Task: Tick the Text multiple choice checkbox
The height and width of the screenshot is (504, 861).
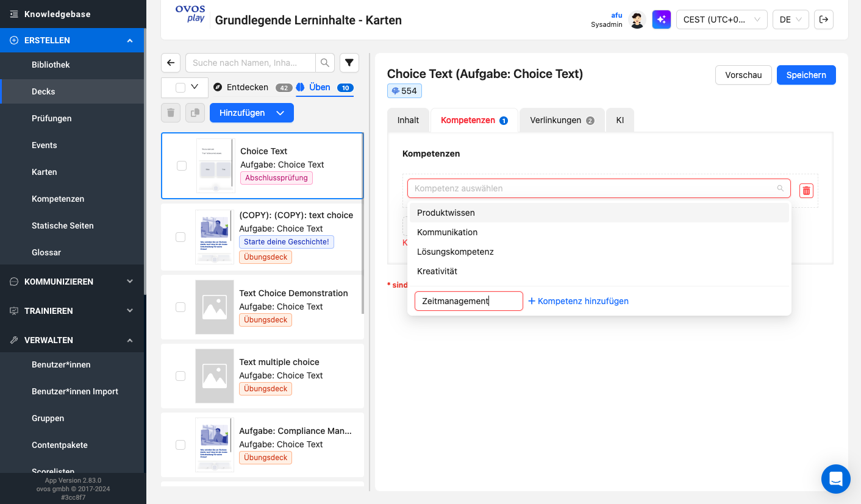Action: [180, 376]
